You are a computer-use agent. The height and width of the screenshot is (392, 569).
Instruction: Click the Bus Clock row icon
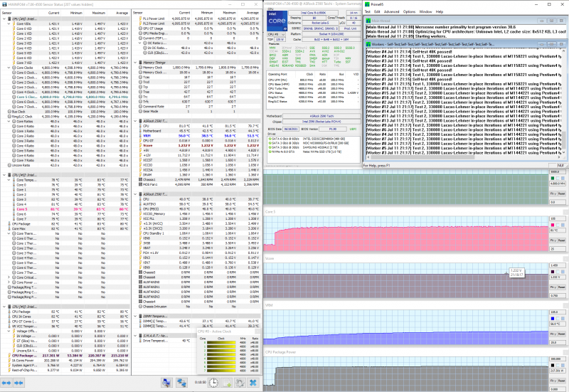tap(9, 112)
